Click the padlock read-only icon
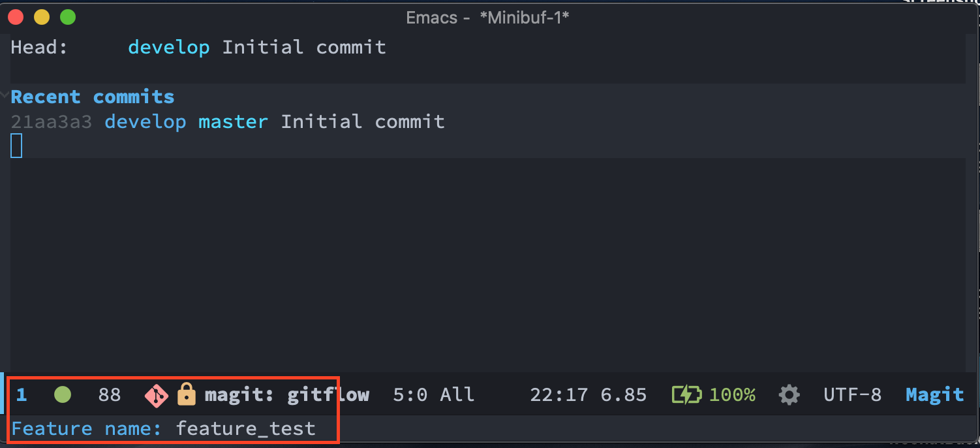 point(187,394)
